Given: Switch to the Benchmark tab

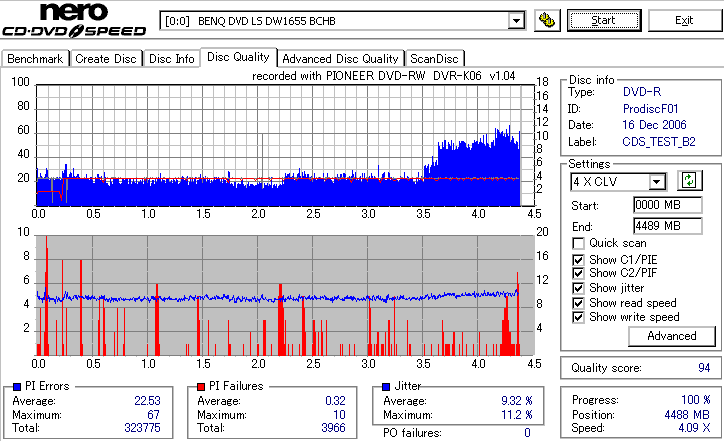Looking at the screenshot, I should (35, 59).
